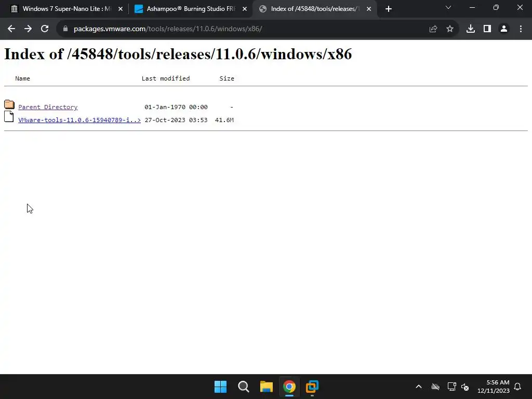Share this page from the address bar
532x399 pixels.
(x=433, y=29)
